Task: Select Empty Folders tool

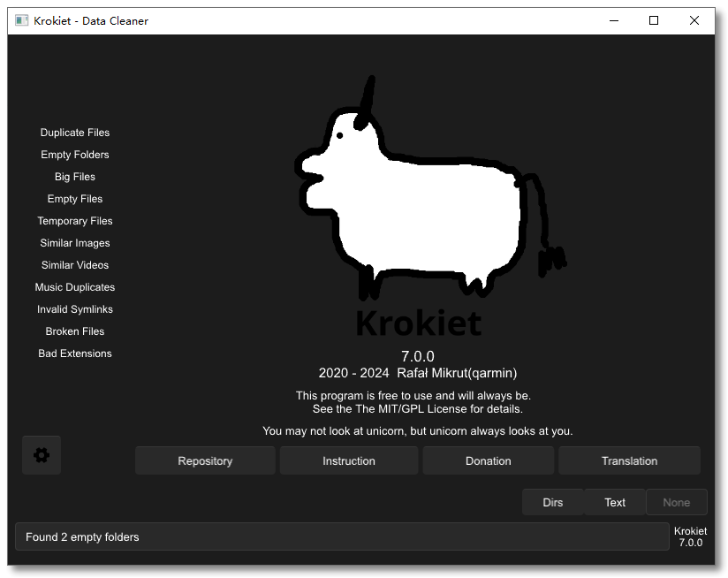Action: pos(75,155)
